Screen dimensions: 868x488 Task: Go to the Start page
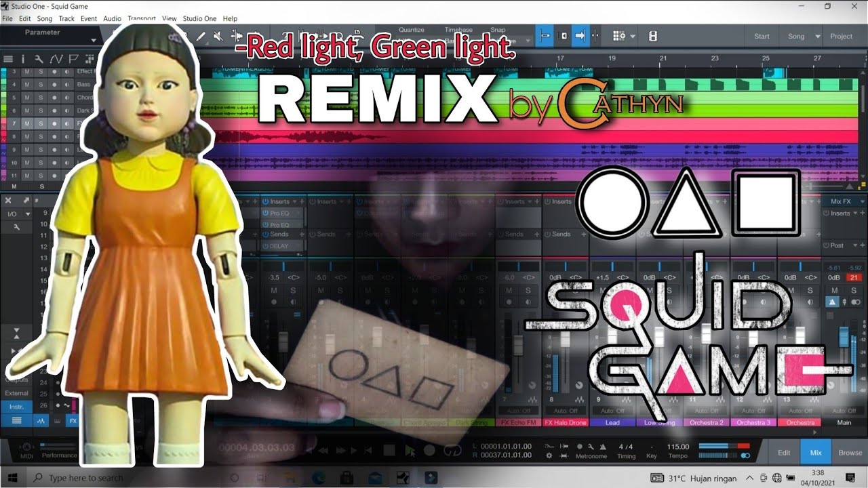762,36
